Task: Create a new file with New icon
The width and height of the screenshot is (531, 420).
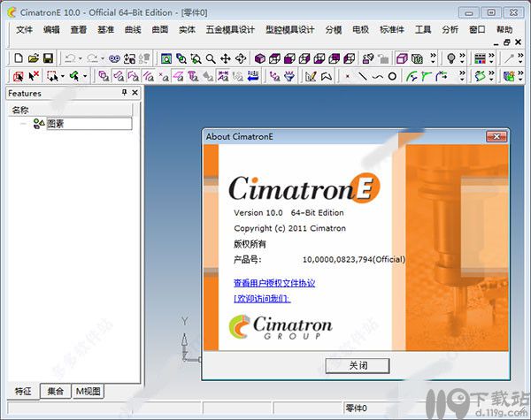Action: tap(19, 58)
